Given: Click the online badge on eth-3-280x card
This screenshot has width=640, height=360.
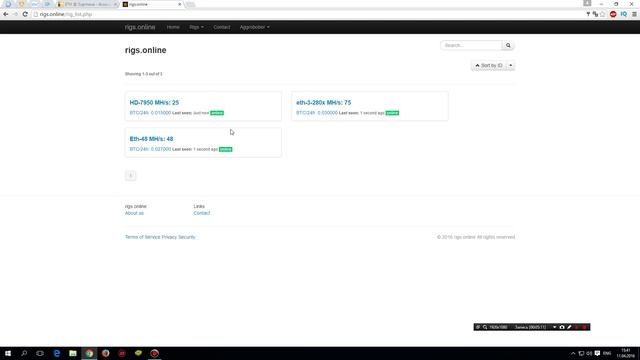Looking at the screenshot, I should pos(392,113).
